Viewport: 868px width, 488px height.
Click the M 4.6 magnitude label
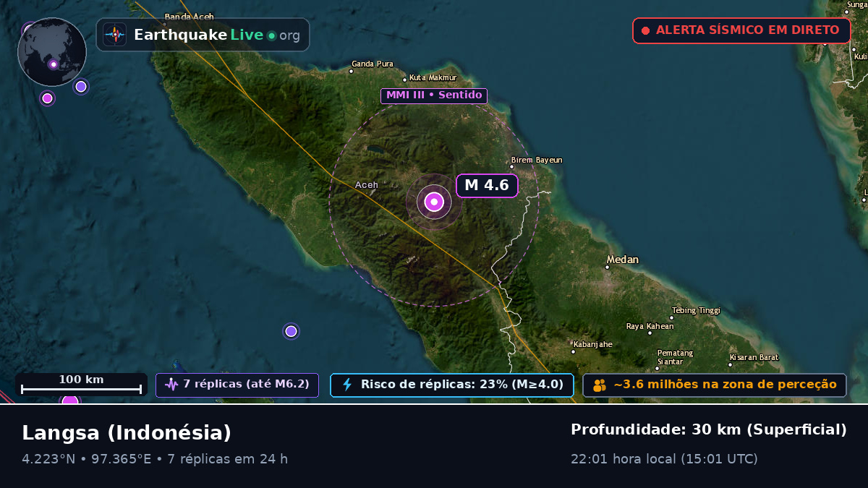tap(487, 185)
